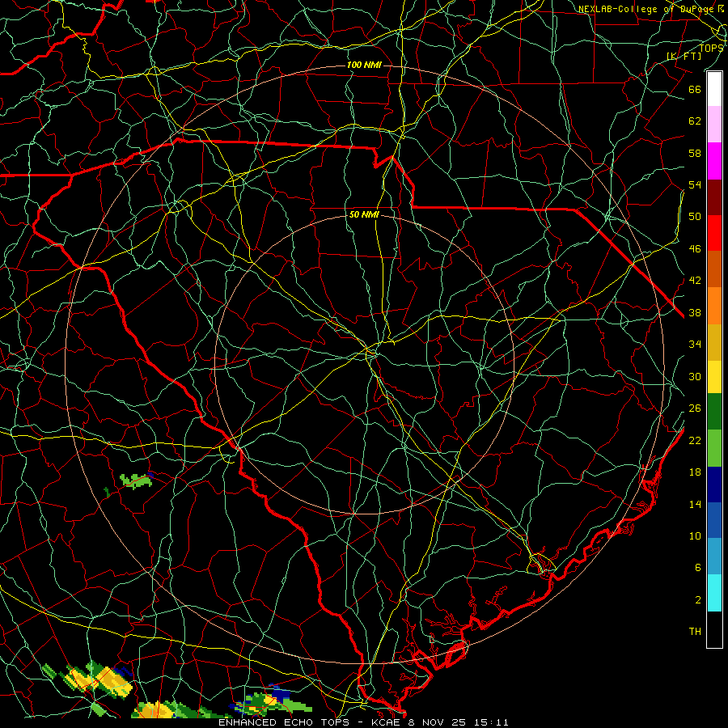Click the gold legend swatch

(x=714, y=341)
